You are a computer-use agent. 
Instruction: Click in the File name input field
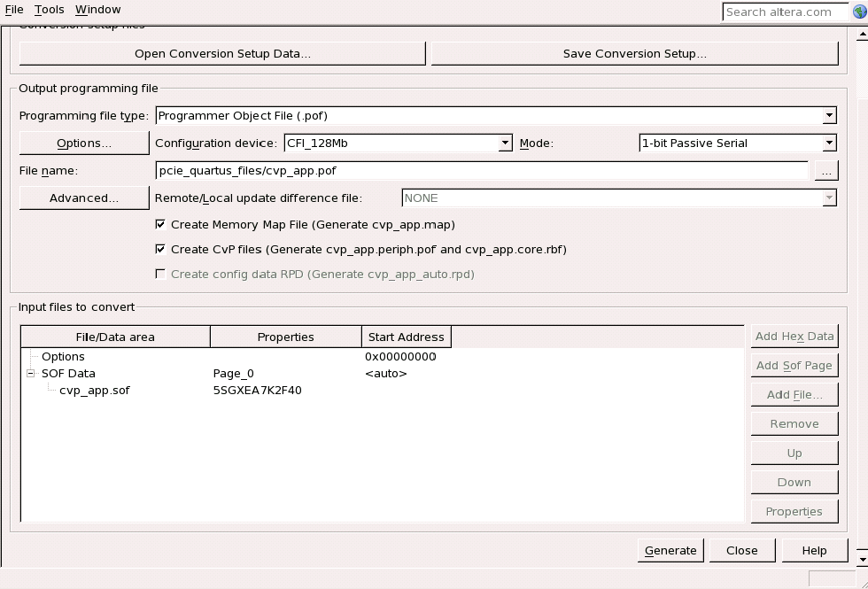(482, 171)
